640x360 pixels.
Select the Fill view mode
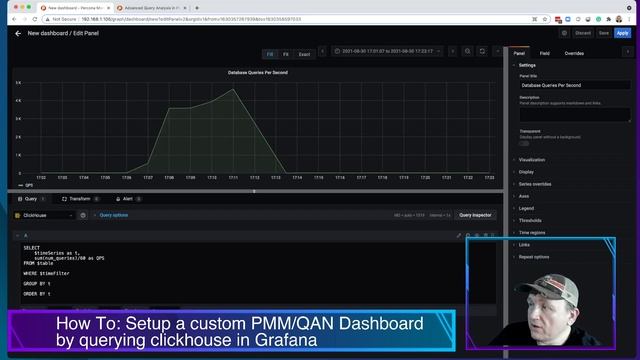click(270, 54)
